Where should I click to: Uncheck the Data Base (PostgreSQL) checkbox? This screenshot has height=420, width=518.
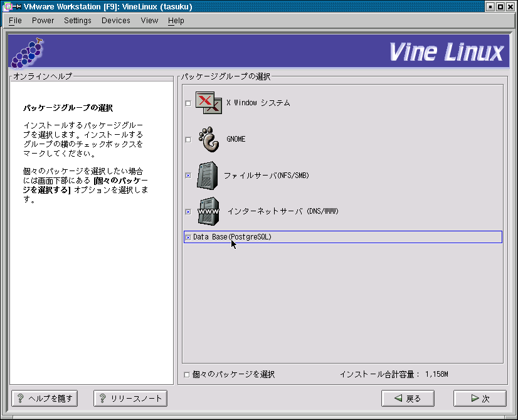pyautogui.click(x=188, y=238)
